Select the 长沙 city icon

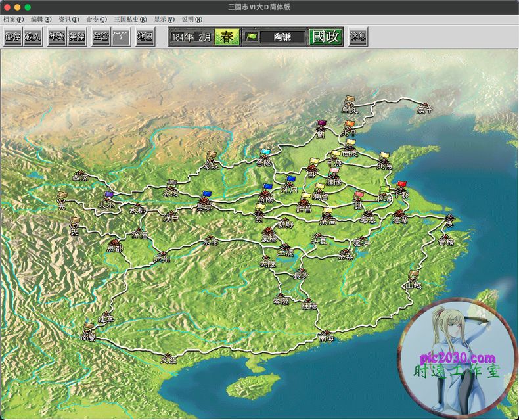click(301, 273)
